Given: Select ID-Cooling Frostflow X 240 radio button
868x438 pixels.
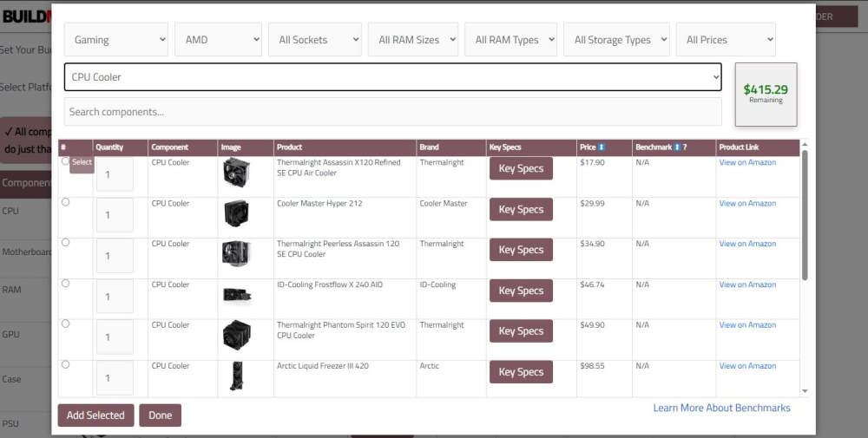Looking at the screenshot, I should coord(65,284).
